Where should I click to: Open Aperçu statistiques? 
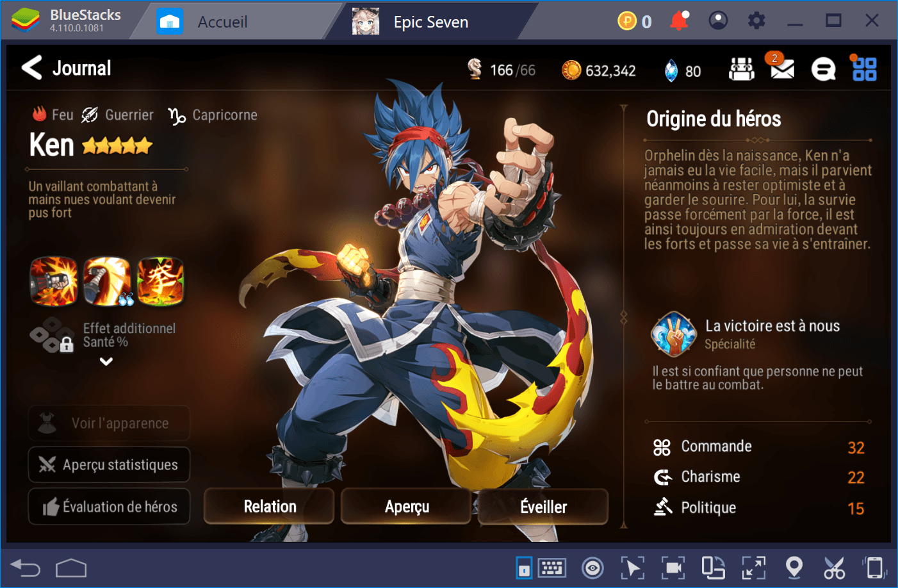click(x=109, y=464)
